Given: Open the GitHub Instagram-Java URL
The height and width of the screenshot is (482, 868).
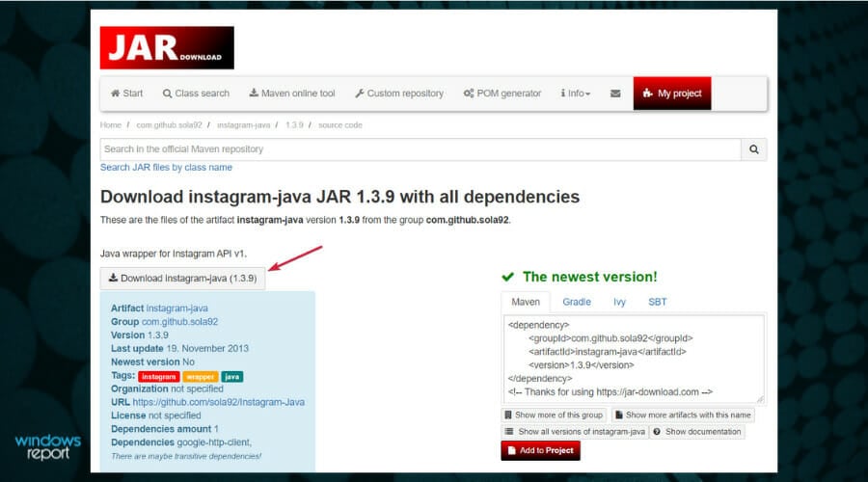Looking at the screenshot, I should (219, 402).
